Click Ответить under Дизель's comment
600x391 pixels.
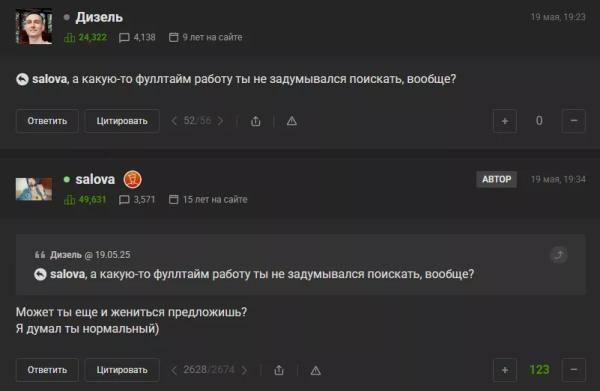[47, 121]
